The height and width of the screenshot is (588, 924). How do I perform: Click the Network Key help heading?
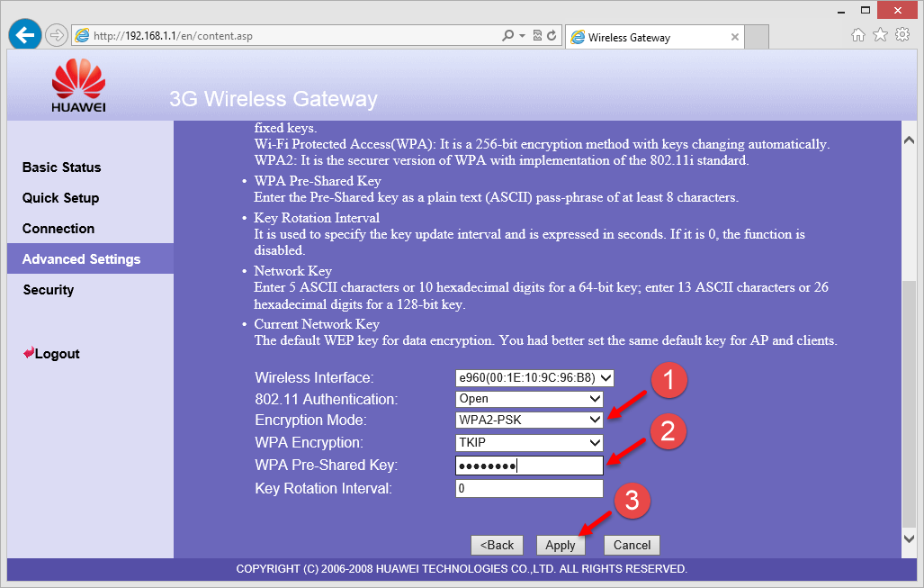[293, 271]
